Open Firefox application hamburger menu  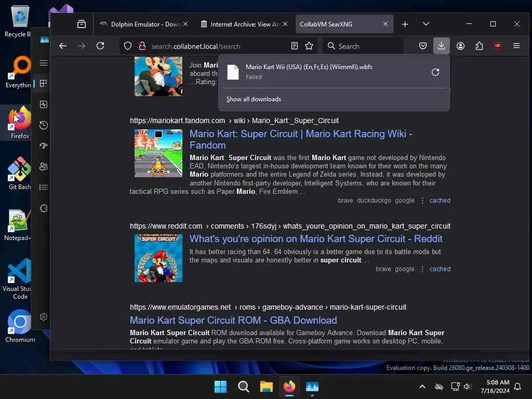point(516,46)
